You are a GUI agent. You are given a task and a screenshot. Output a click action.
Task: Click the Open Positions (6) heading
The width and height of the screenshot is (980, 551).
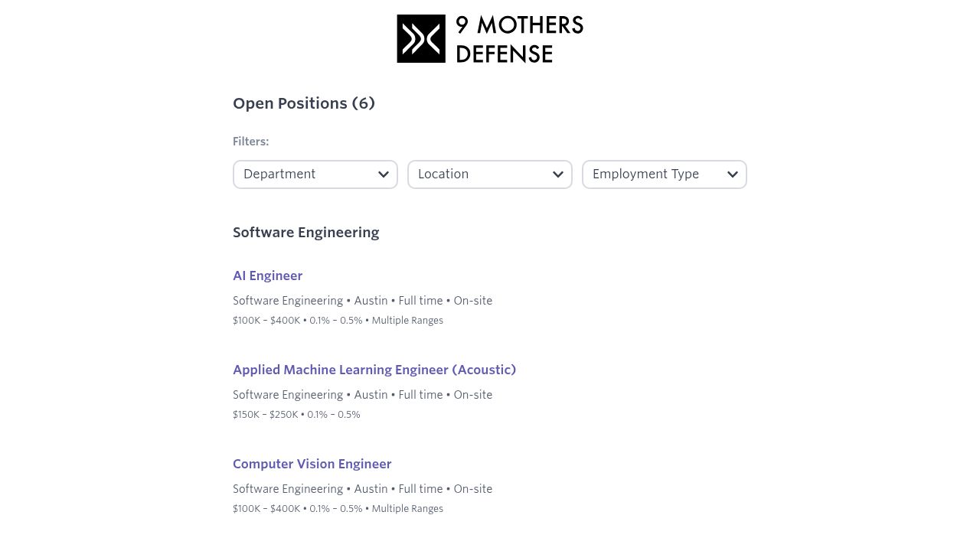coord(303,103)
